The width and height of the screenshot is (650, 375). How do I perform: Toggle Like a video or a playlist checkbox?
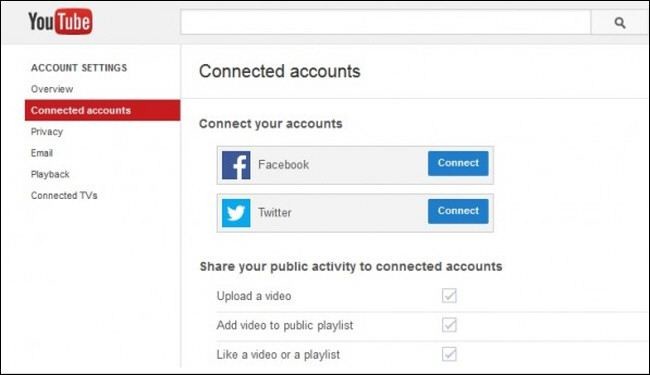[449, 354]
